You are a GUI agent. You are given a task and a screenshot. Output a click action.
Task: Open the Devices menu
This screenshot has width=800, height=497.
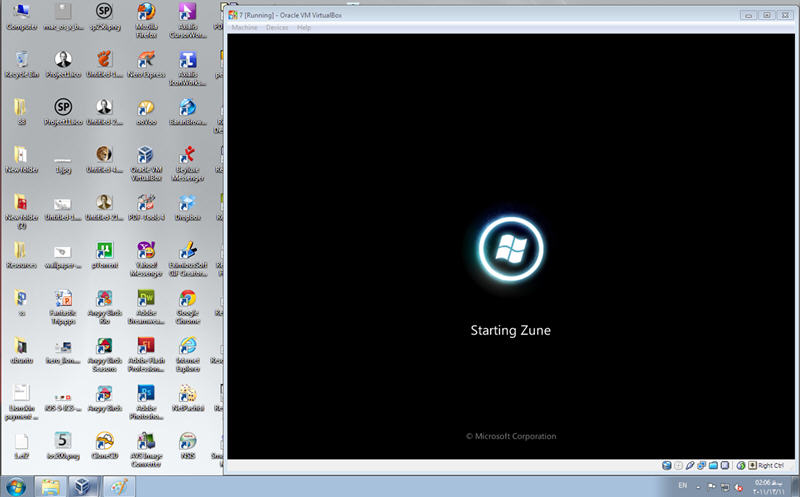(277, 28)
